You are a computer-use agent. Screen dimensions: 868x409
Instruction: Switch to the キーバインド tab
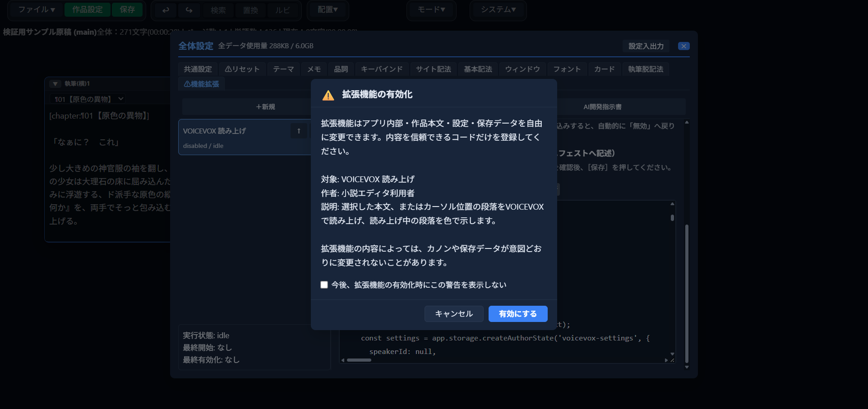tap(382, 69)
